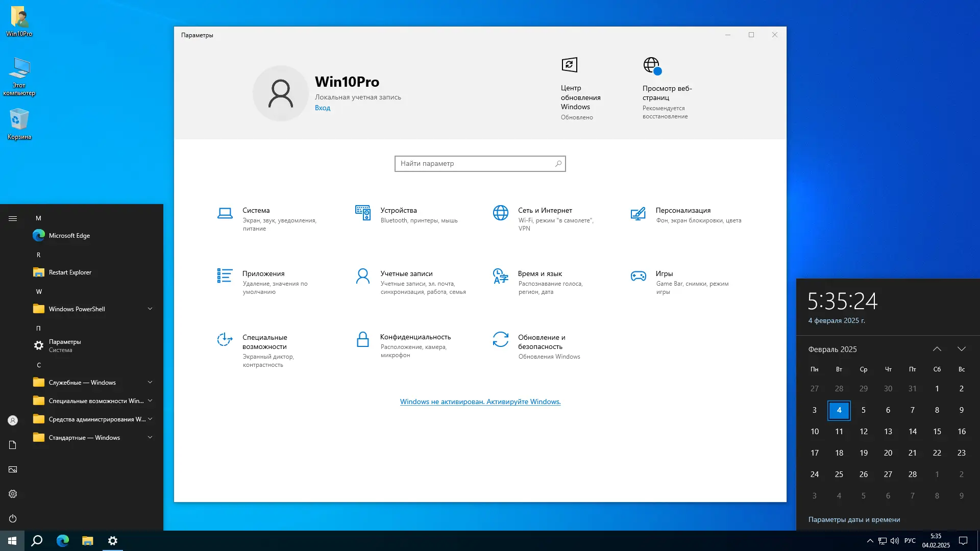The height and width of the screenshot is (551, 980).
Task: Open Параметры даты и времени link
Action: 854,519
